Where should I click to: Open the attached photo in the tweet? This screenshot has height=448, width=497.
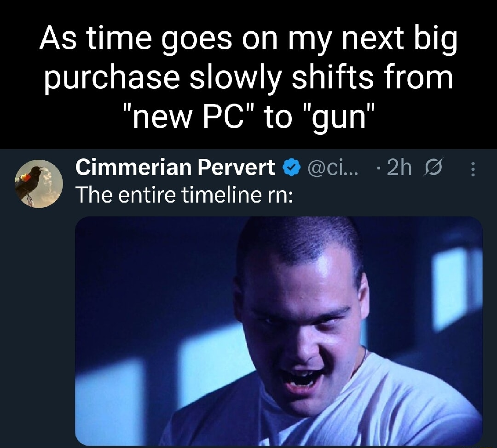point(278,331)
